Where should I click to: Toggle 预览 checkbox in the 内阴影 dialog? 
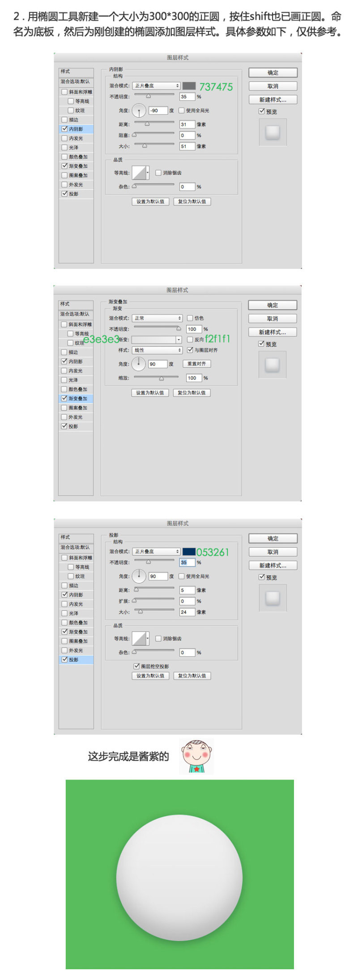tap(262, 111)
